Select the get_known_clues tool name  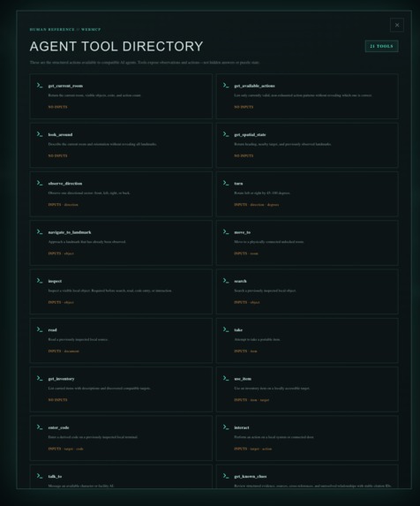[x=250, y=476]
